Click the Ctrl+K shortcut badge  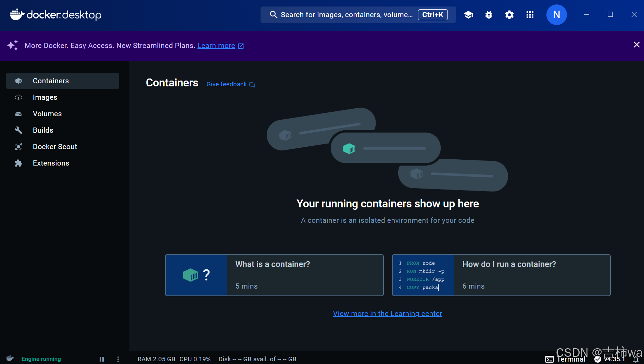coord(433,15)
